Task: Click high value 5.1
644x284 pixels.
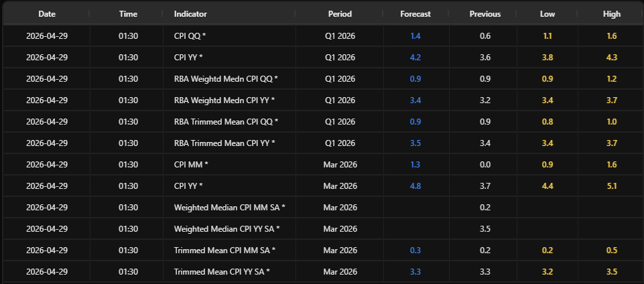Action: 612,186
